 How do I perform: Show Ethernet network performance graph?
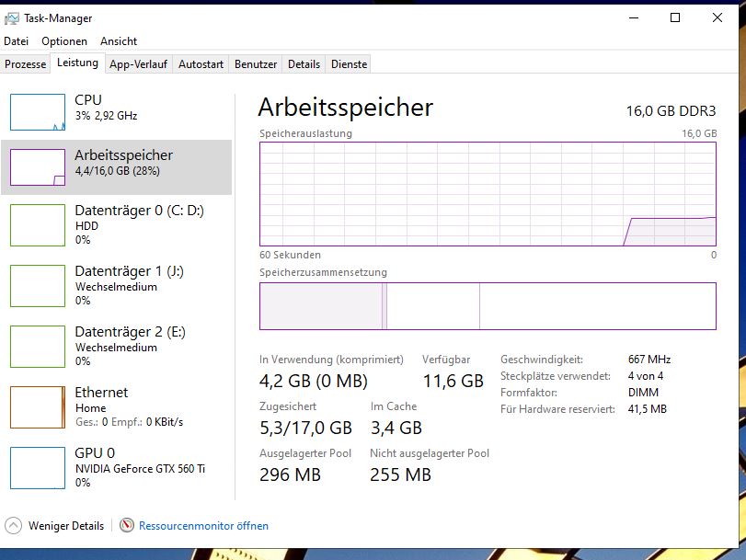point(117,406)
